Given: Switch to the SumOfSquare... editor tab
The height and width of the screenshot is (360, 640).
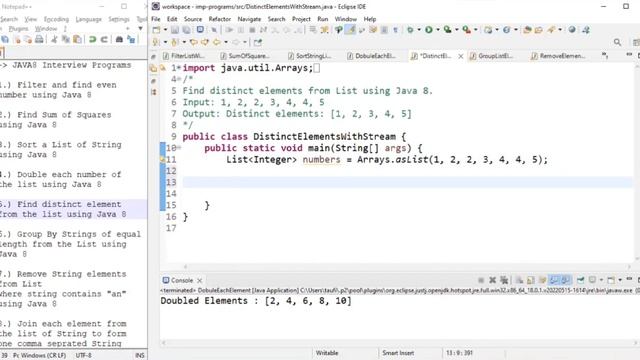Looking at the screenshot, I should point(245,56).
